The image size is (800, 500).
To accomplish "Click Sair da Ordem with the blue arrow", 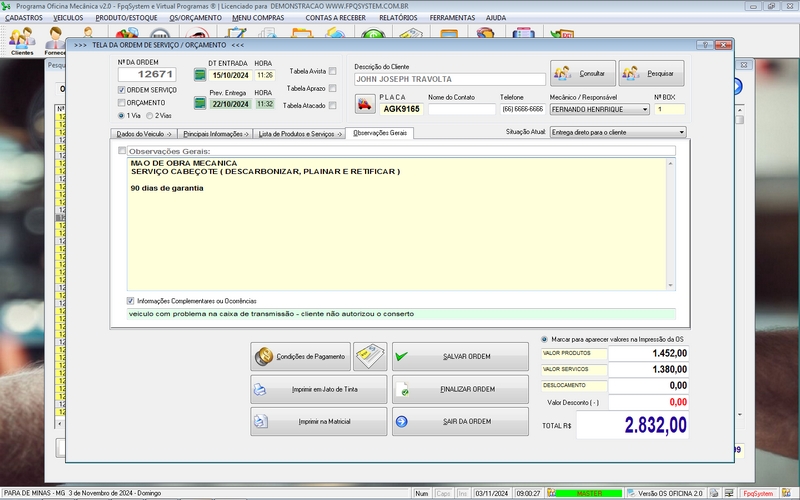I will [x=460, y=421].
